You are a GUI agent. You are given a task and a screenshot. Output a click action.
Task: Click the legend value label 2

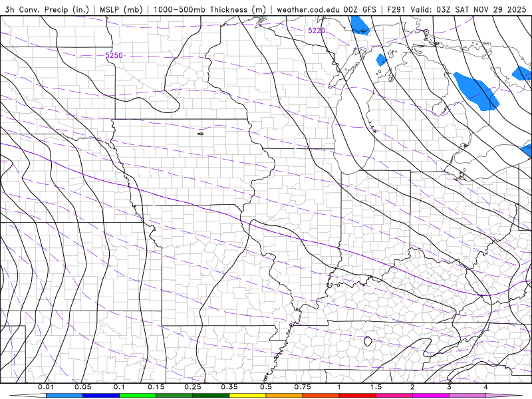[412, 387]
